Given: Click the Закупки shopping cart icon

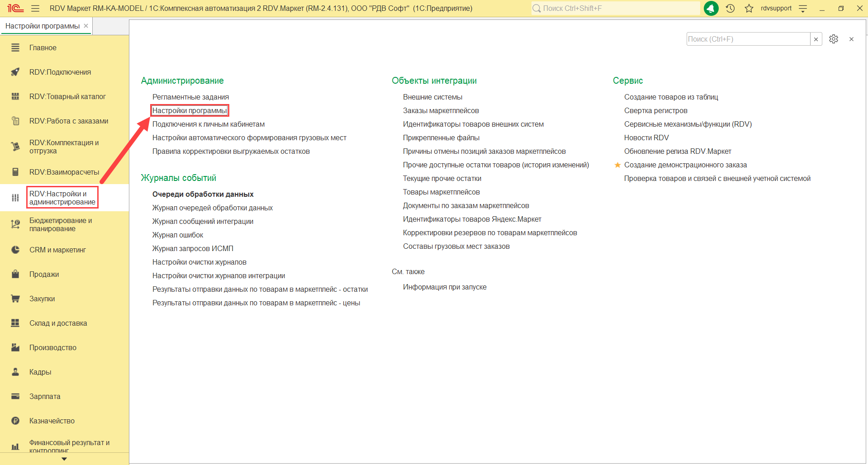Looking at the screenshot, I should (15, 299).
